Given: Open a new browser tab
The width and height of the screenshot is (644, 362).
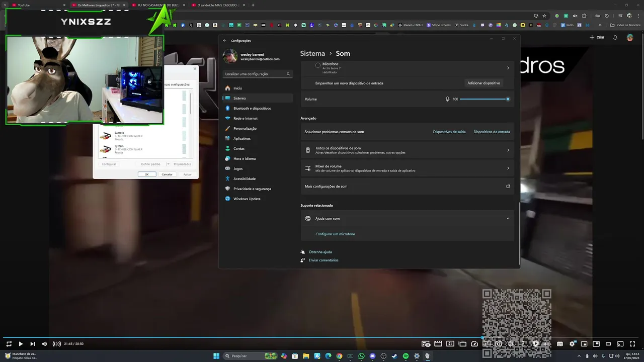Looking at the screenshot, I should pos(253,5).
